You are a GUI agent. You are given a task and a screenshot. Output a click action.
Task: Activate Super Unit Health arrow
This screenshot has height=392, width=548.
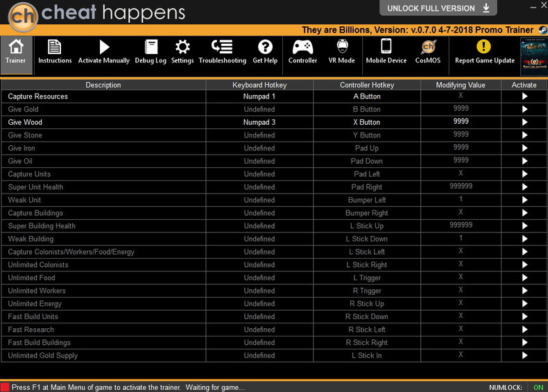[x=524, y=187]
